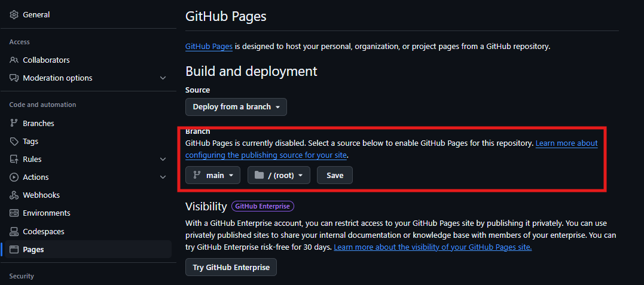This screenshot has height=285, width=644.
Task: Click the branch icon inside main button
Action: (x=196, y=175)
